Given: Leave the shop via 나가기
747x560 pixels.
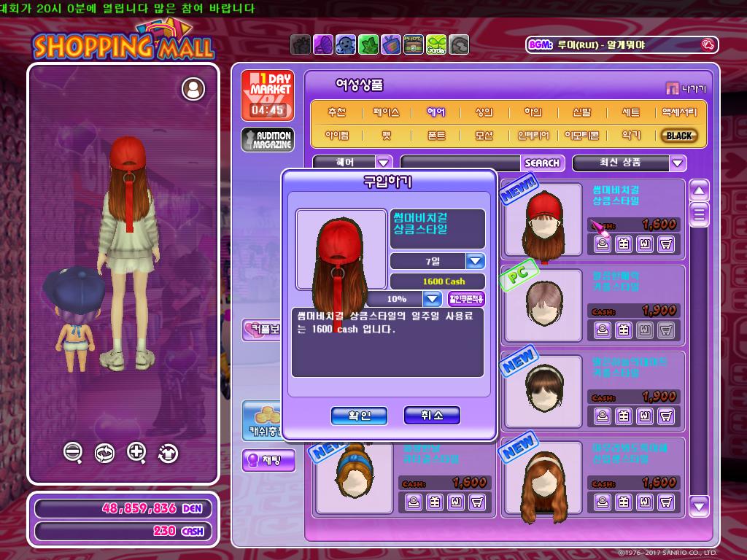Looking at the screenshot, I should [686, 88].
